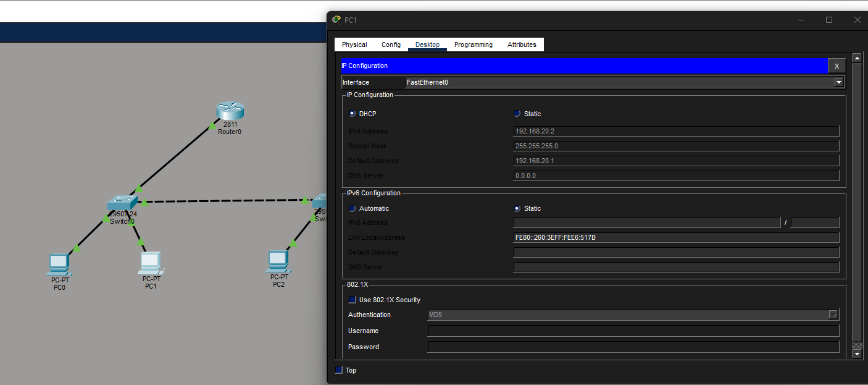Image resolution: width=868 pixels, height=385 pixels.
Task: Click the IPv6 Default Gateway field
Action: click(676, 252)
